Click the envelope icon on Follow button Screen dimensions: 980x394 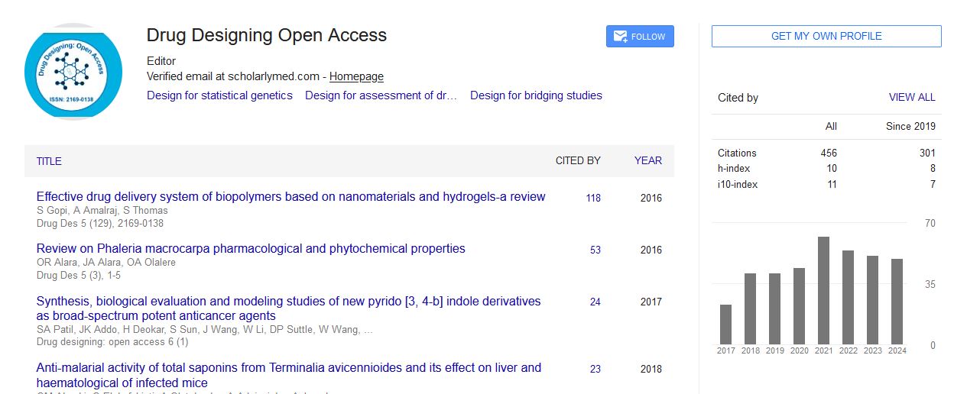pos(620,37)
